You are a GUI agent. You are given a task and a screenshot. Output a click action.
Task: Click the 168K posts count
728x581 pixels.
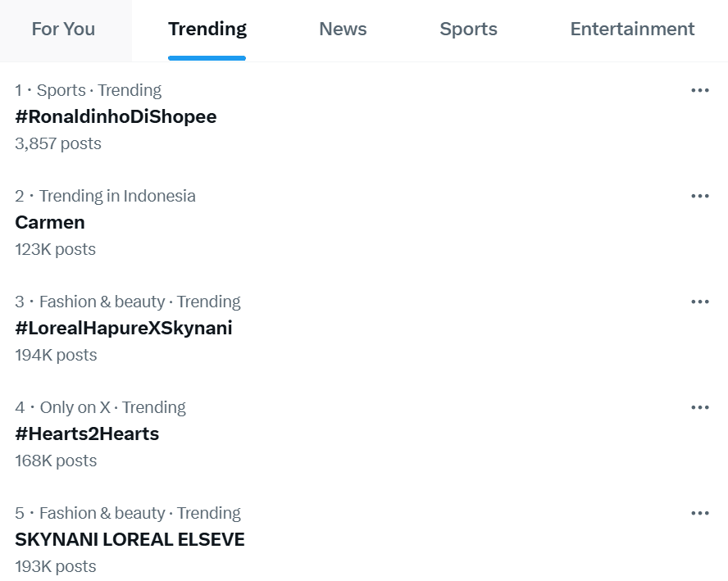(56, 461)
